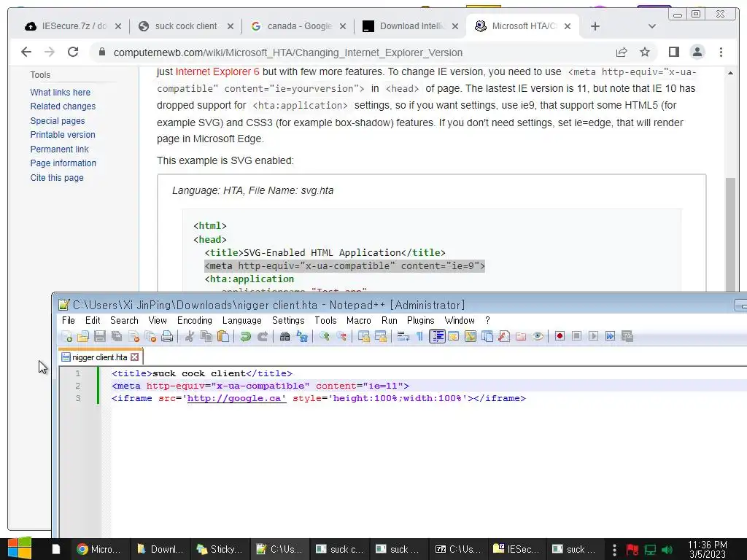Click the volume speaker tray icon
Image resolution: width=747 pixels, height=560 pixels.
667,550
